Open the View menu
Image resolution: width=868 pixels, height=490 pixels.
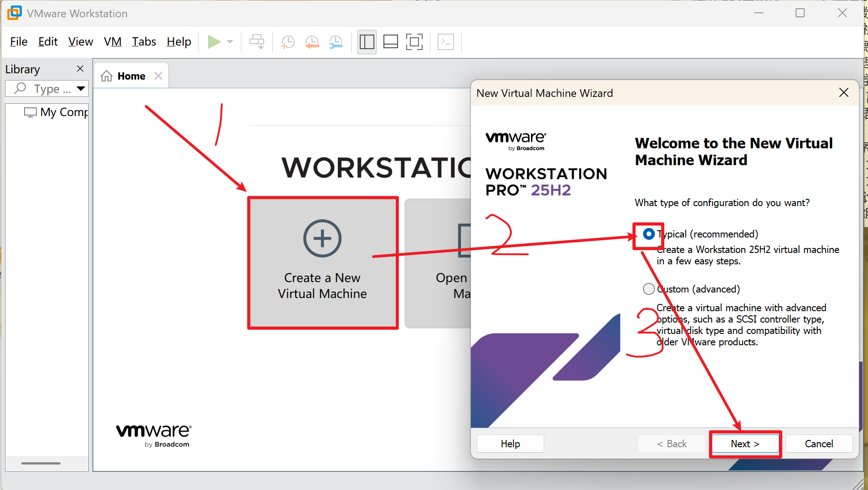pyautogui.click(x=81, y=42)
